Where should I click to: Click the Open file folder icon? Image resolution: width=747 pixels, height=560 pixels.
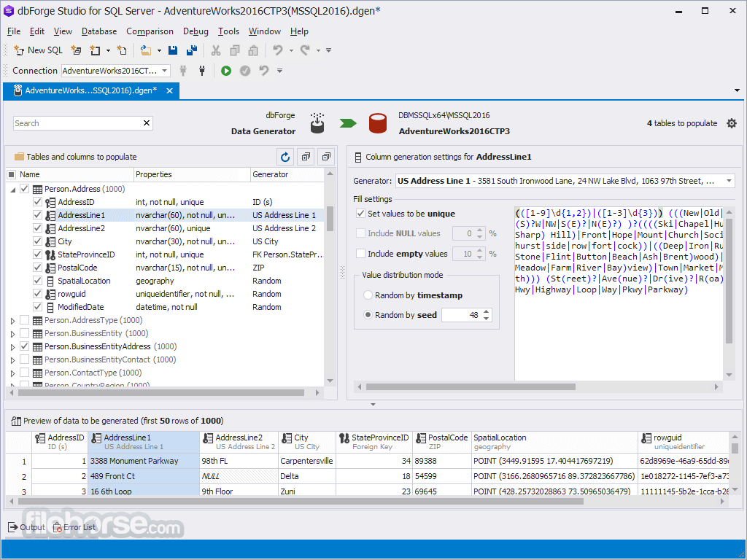point(146,50)
